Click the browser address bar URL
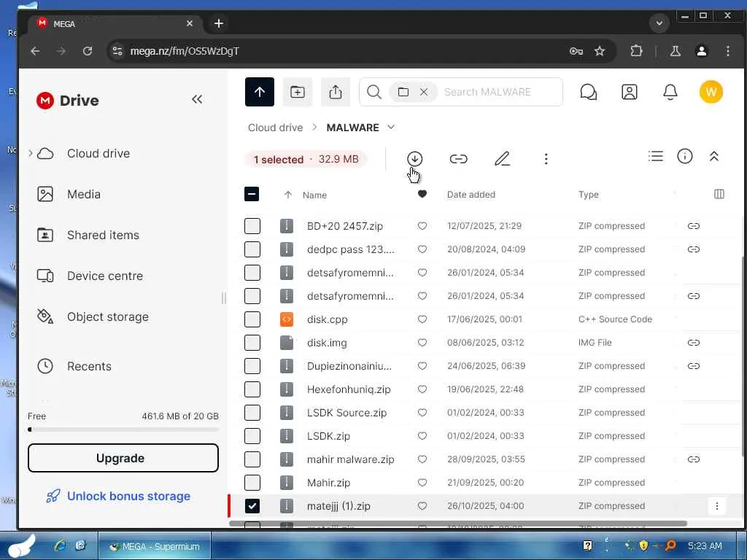Viewport: 747px width, 560px height. (x=185, y=51)
